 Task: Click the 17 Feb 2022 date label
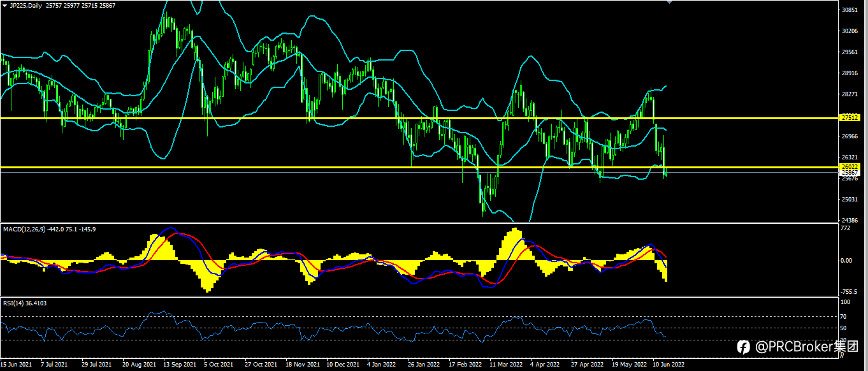click(465, 365)
